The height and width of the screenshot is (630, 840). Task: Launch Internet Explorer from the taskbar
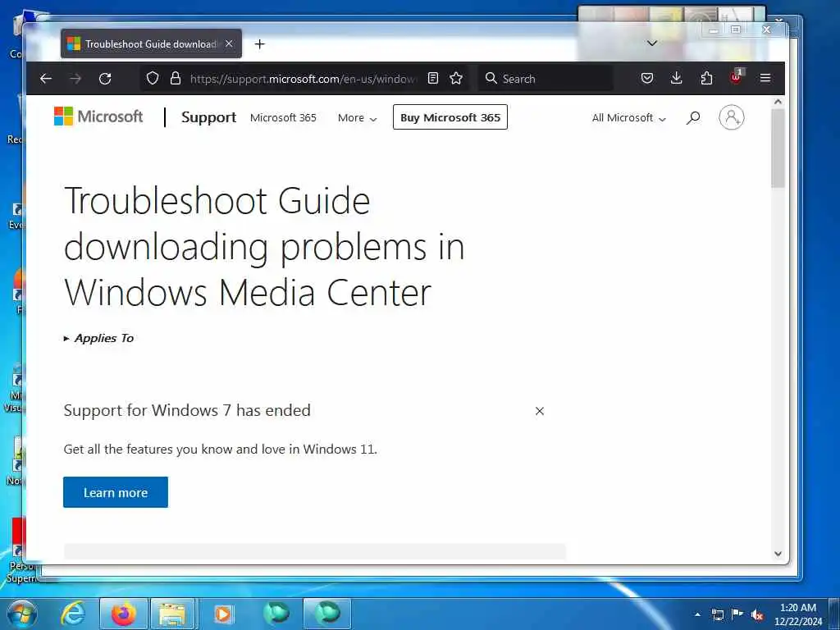click(x=72, y=614)
